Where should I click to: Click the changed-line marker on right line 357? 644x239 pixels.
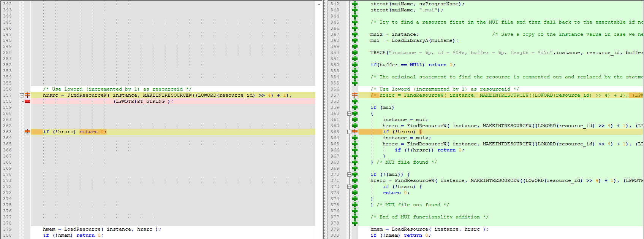pos(355,95)
